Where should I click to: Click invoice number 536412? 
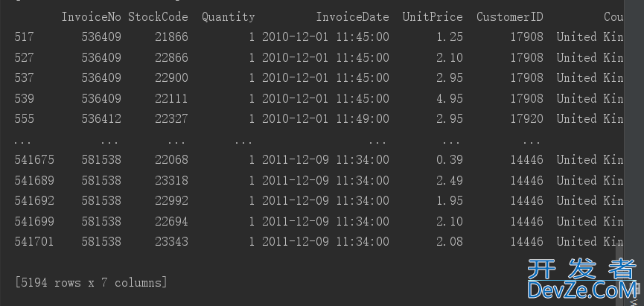click(101, 118)
